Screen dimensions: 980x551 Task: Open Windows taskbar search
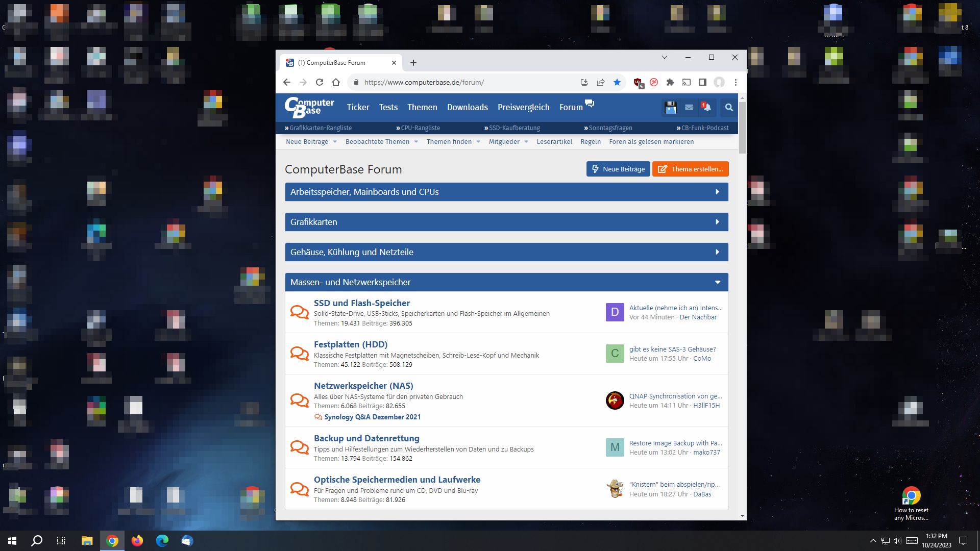[x=37, y=541]
